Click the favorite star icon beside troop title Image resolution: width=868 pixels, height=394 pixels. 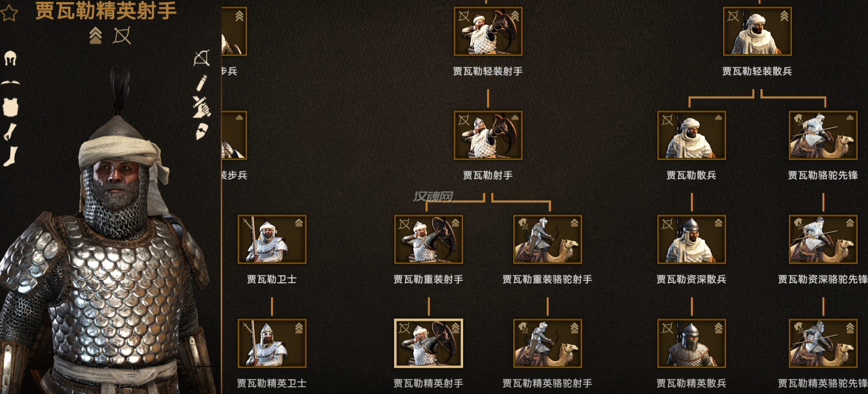click(9, 13)
